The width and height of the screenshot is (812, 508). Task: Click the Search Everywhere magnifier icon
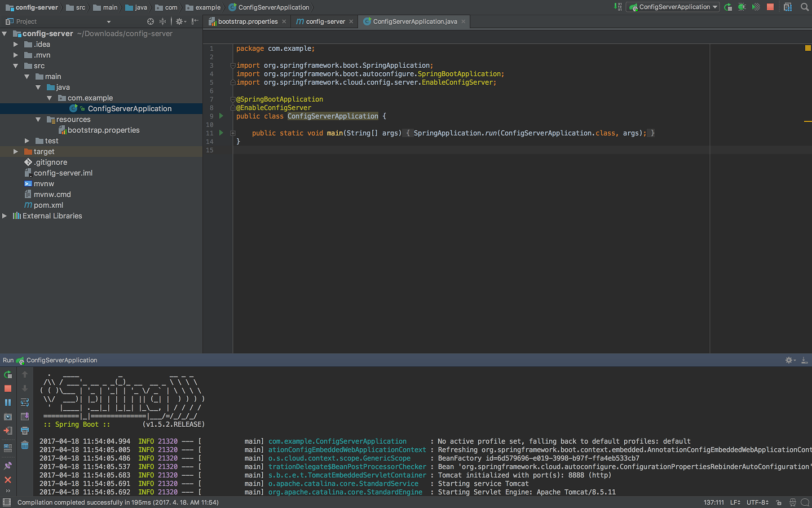tap(805, 7)
